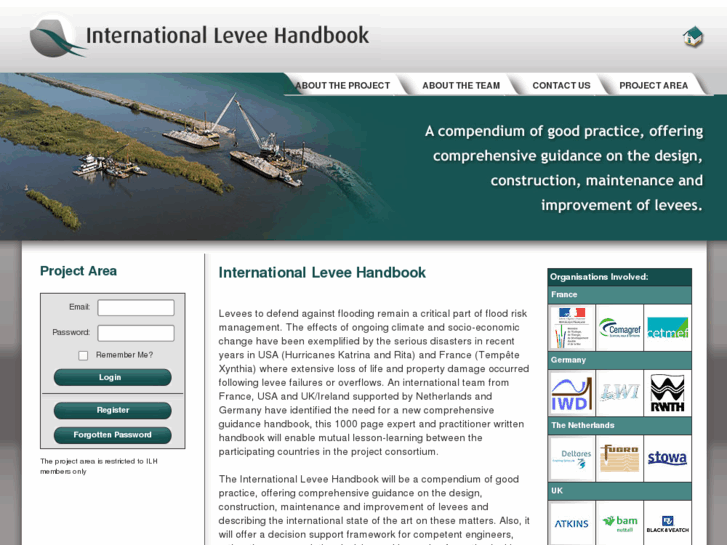Click the RWTH logo

[x=667, y=393]
